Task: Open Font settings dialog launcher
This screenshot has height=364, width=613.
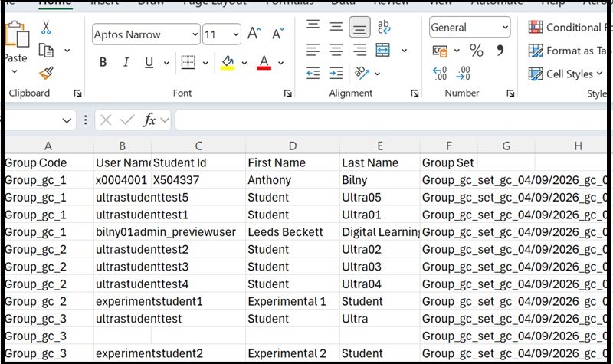Action: point(288,93)
